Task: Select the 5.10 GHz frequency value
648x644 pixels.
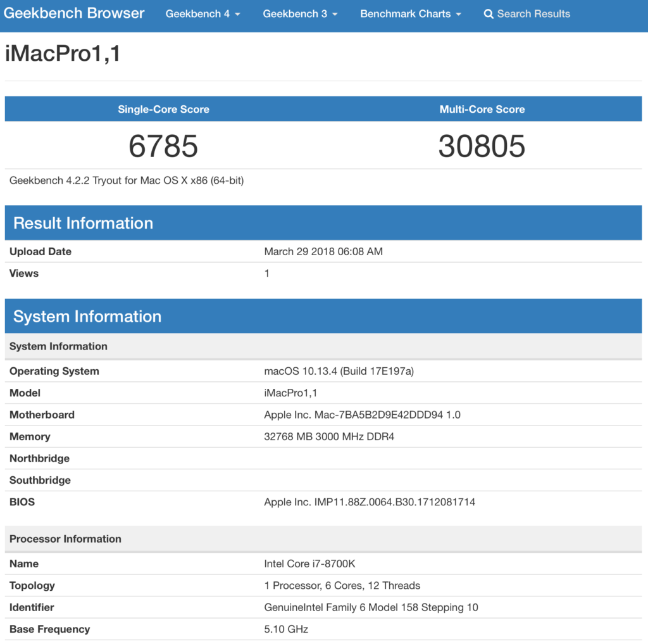Action: click(286, 629)
